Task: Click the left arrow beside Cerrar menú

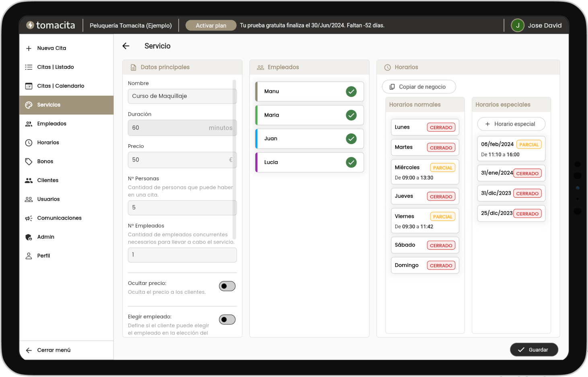Action: point(29,350)
